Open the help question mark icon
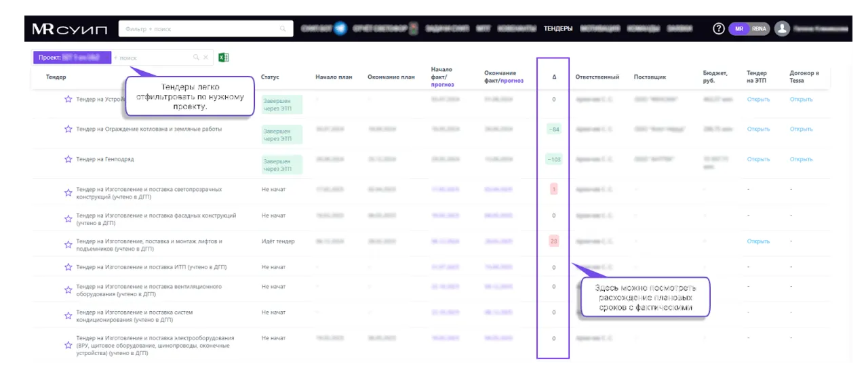This screenshot has height=387, width=868. coord(719,28)
